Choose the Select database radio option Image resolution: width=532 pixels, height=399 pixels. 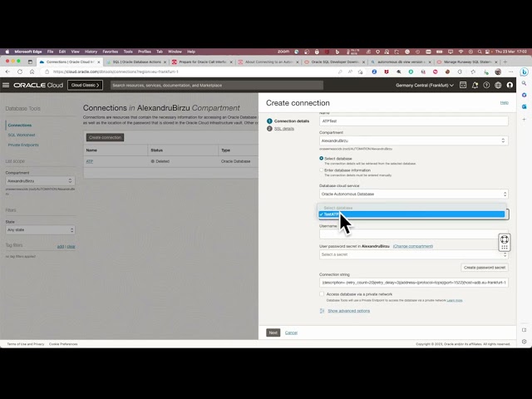pos(321,159)
